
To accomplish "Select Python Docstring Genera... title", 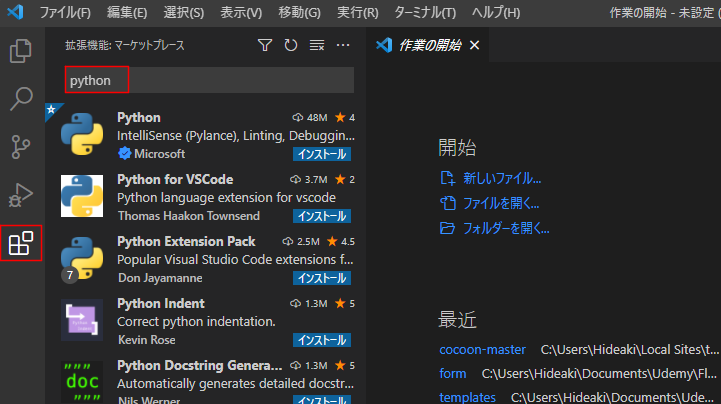I will [x=200, y=365].
